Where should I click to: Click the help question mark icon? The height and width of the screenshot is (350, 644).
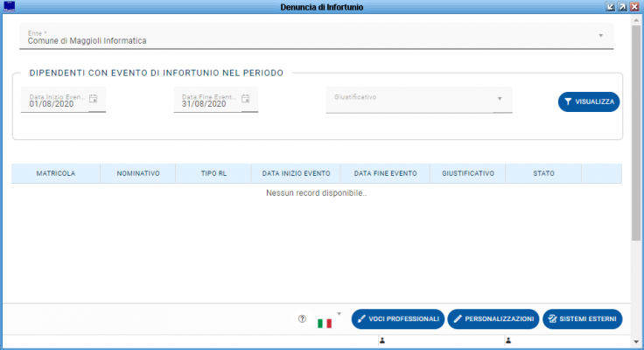click(302, 318)
